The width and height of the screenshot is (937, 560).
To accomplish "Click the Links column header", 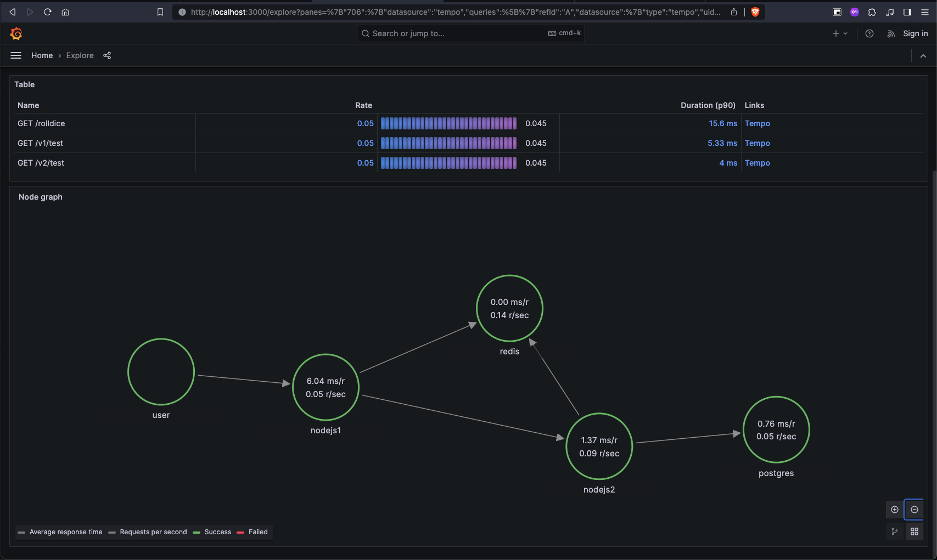I will [754, 105].
